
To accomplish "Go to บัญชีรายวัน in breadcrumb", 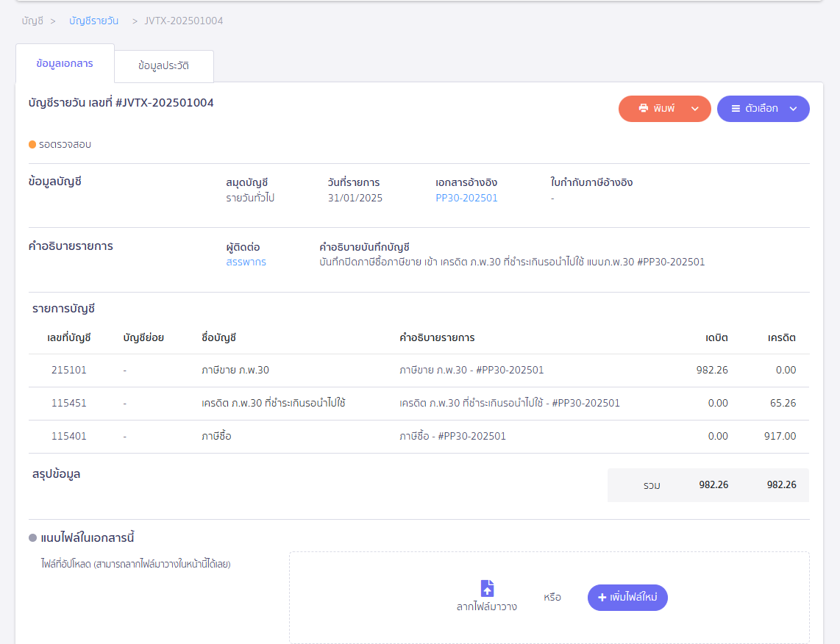I will pyautogui.click(x=93, y=21).
